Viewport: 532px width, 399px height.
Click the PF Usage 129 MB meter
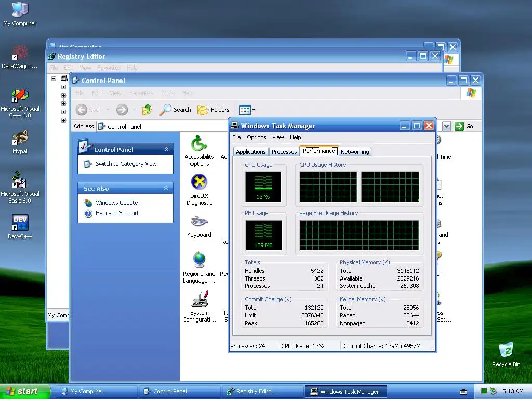[263, 235]
